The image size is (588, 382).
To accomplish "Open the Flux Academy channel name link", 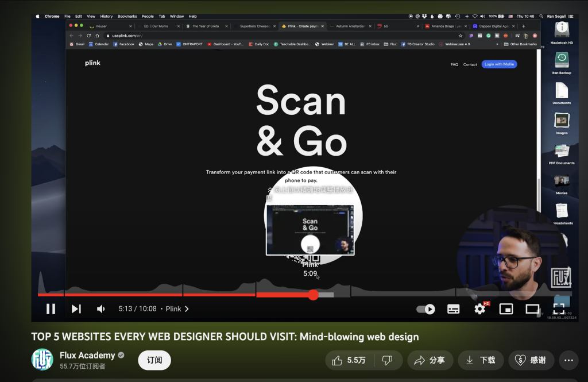I will (x=87, y=355).
